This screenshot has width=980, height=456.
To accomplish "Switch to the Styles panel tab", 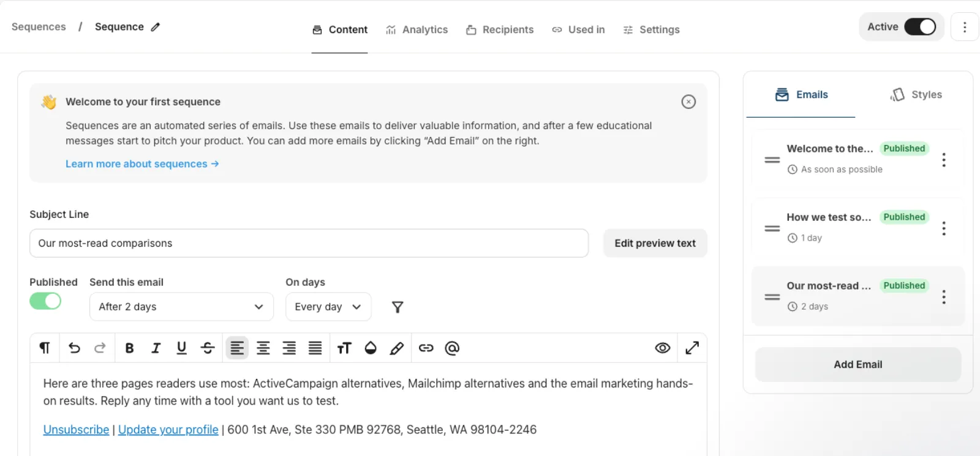I will (x=916, y=95).
